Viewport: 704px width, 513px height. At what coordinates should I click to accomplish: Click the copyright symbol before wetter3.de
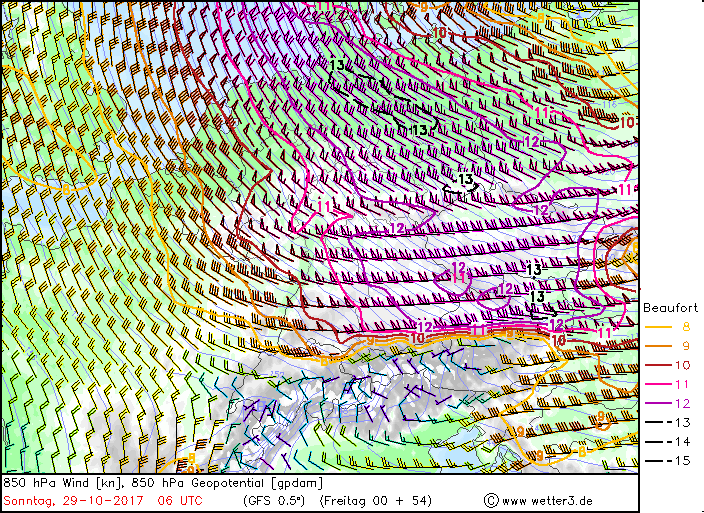point(491,500)
